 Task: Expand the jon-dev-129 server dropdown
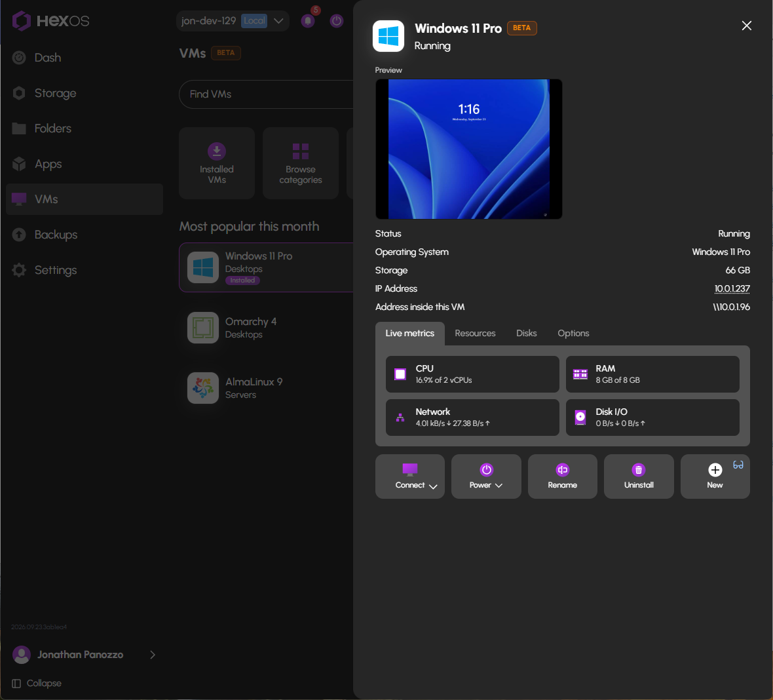point(278,21)
